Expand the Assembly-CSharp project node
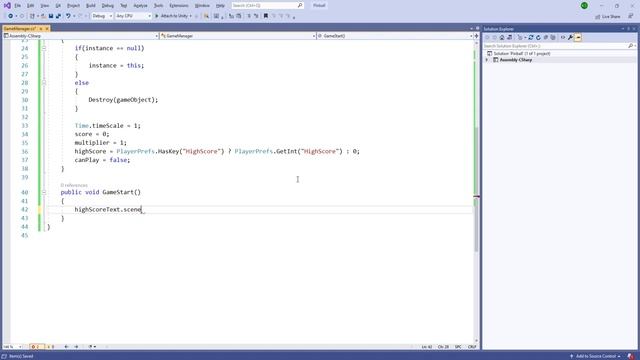 click(487, 60)
